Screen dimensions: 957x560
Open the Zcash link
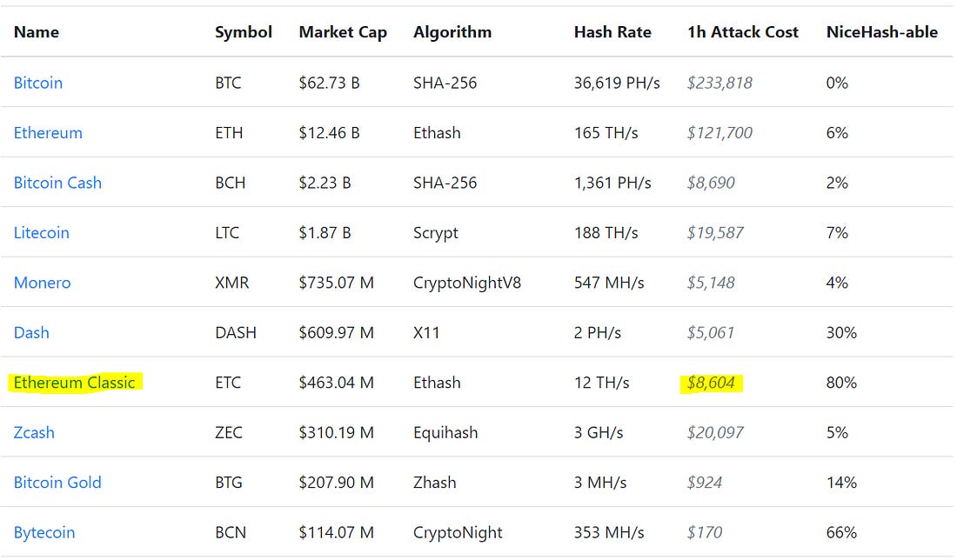pyautogui.click(x=34, y=432)
